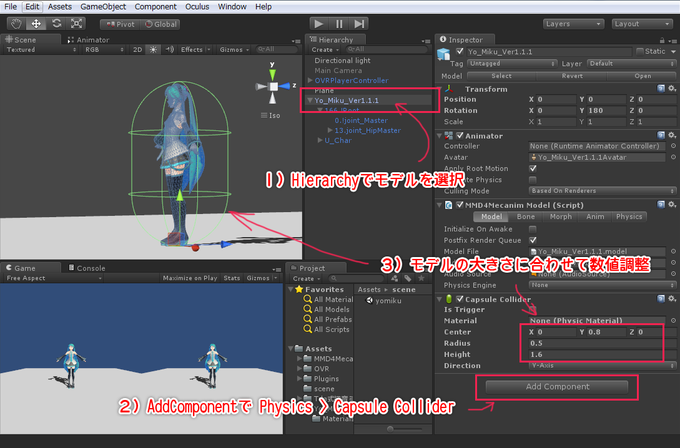
Task: Click the Add Component button
Action: tap(557, 386)
